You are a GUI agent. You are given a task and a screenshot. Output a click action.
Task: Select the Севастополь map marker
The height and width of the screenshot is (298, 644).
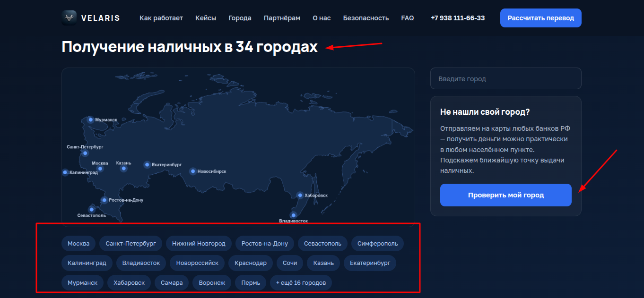point(92,210)
